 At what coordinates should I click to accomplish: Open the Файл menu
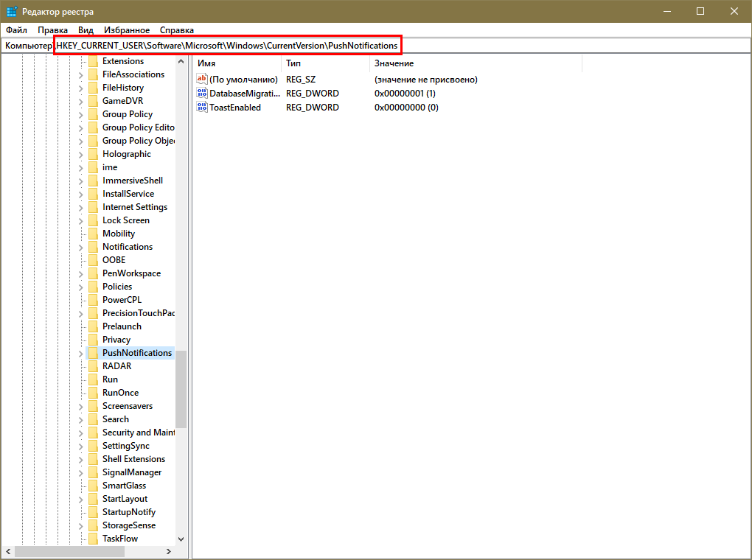tap(16, 30)
